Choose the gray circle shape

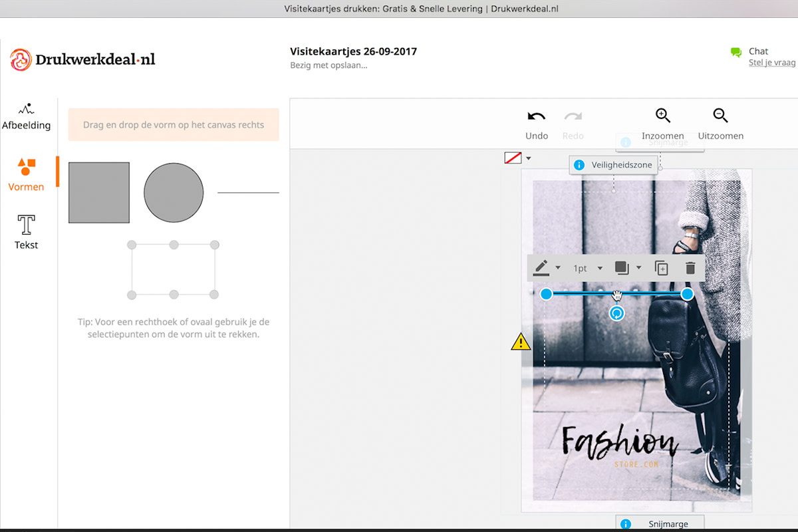[x=174, y=193]
